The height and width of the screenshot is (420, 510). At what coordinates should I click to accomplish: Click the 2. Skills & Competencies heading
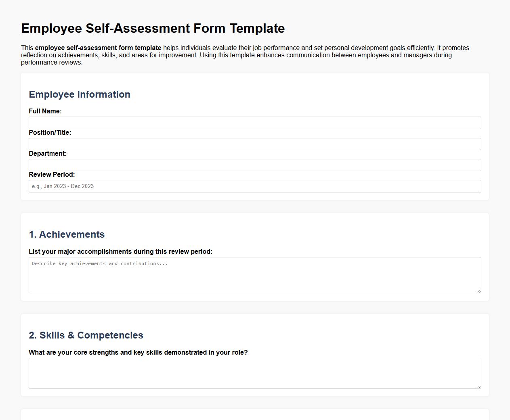pyautogui.click(x=86, y=335)
